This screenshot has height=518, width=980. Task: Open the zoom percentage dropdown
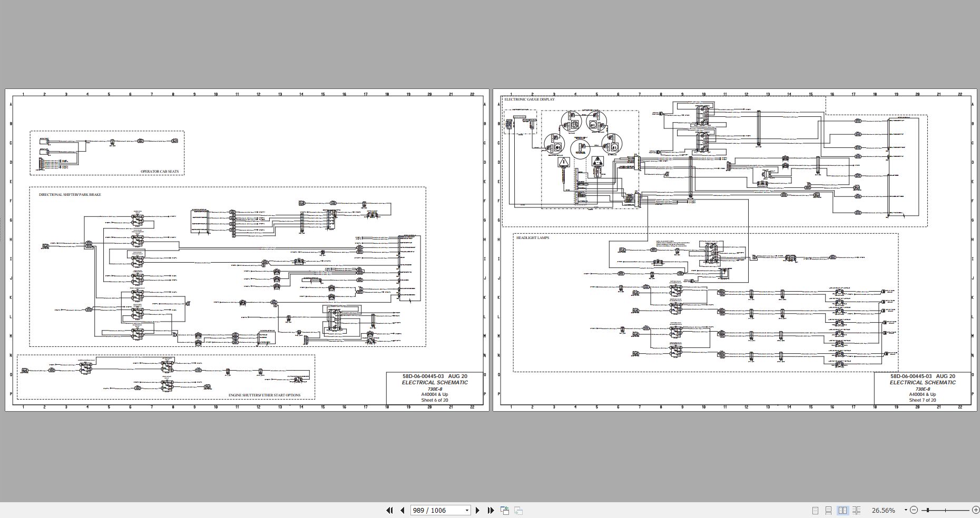(906, 510)
